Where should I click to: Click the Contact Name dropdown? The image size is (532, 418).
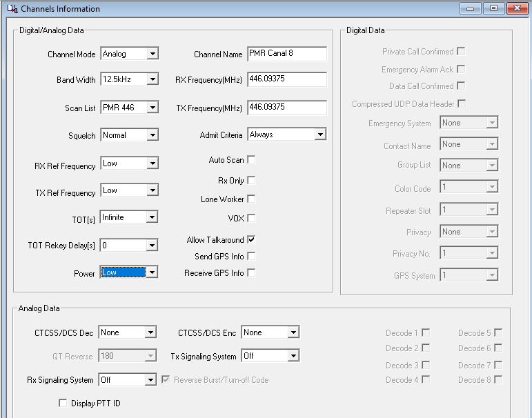click(x=469, y=144)
